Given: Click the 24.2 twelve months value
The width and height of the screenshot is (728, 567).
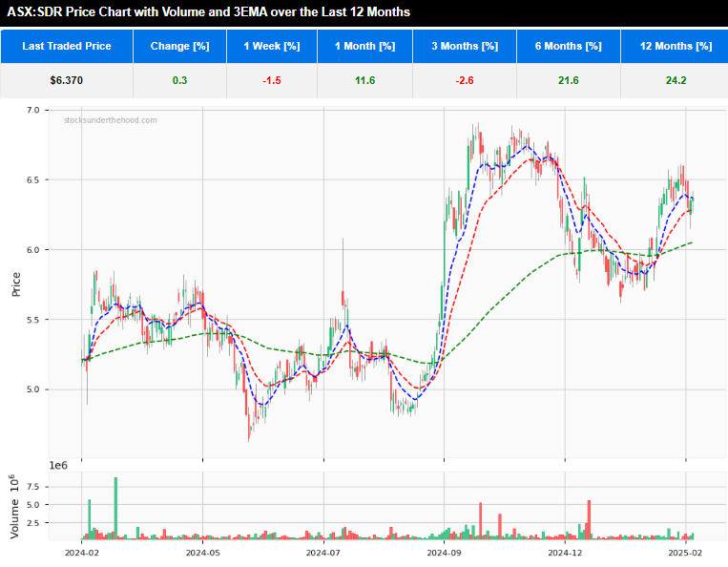Looking at the screenshot, I should click(676, 80).
